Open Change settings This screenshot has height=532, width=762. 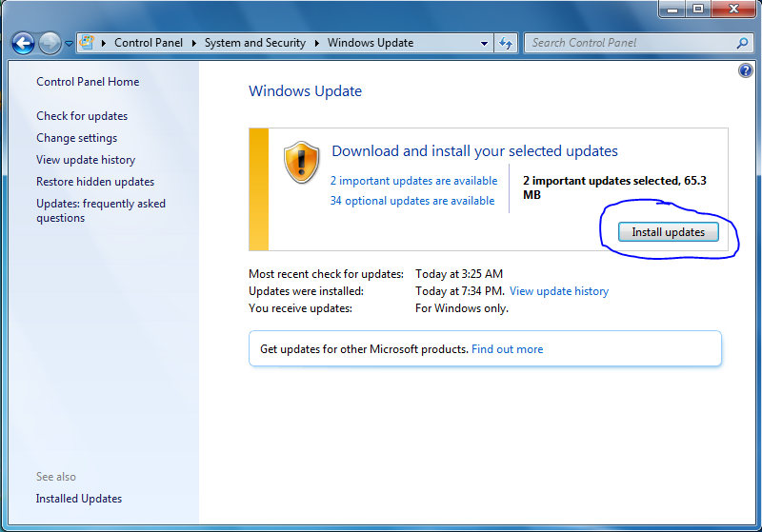(77, 138)
